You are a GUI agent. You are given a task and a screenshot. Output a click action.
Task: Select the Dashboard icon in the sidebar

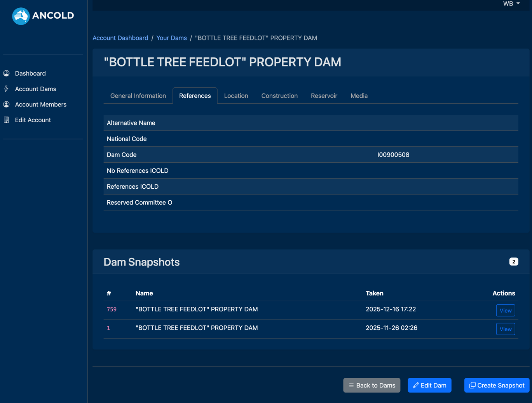point(6,73)
